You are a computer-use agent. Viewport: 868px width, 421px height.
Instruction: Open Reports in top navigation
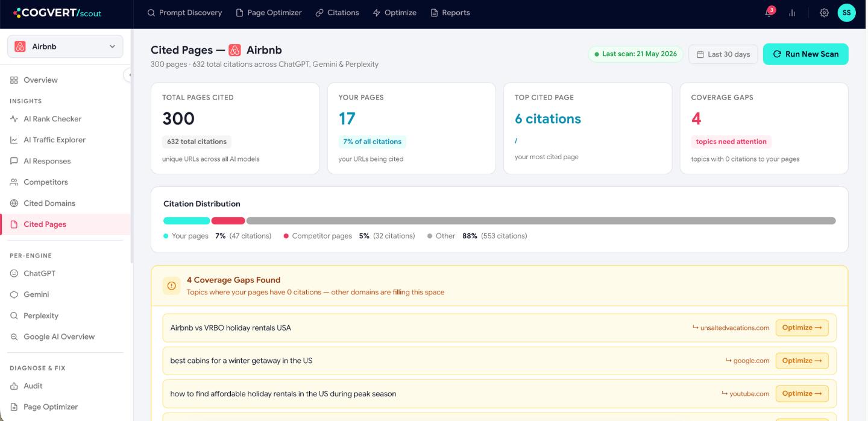click(x=450, y=13)
